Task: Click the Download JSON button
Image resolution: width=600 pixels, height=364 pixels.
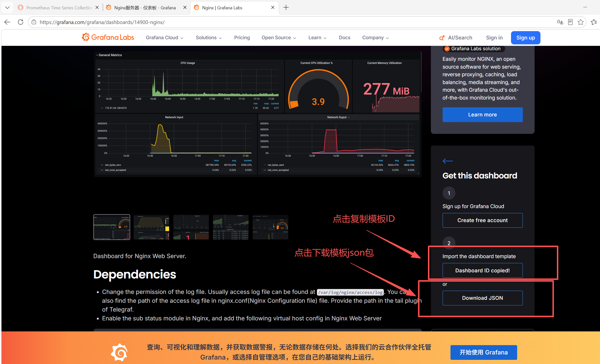Action: point(482,298)
